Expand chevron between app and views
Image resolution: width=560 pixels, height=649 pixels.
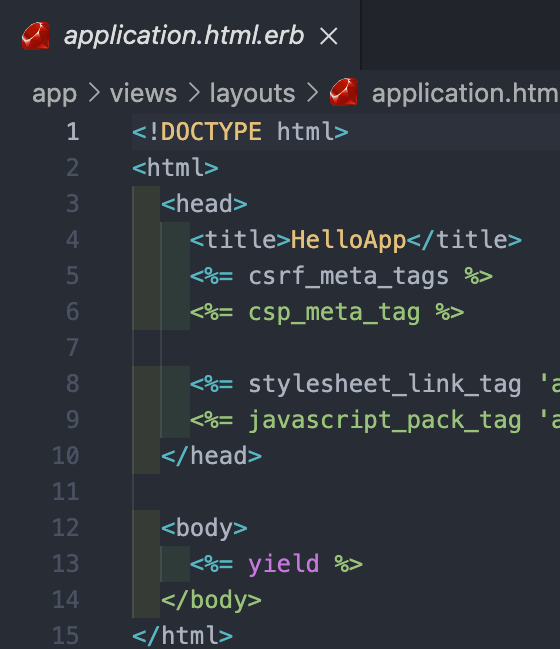tap(94, 93)
